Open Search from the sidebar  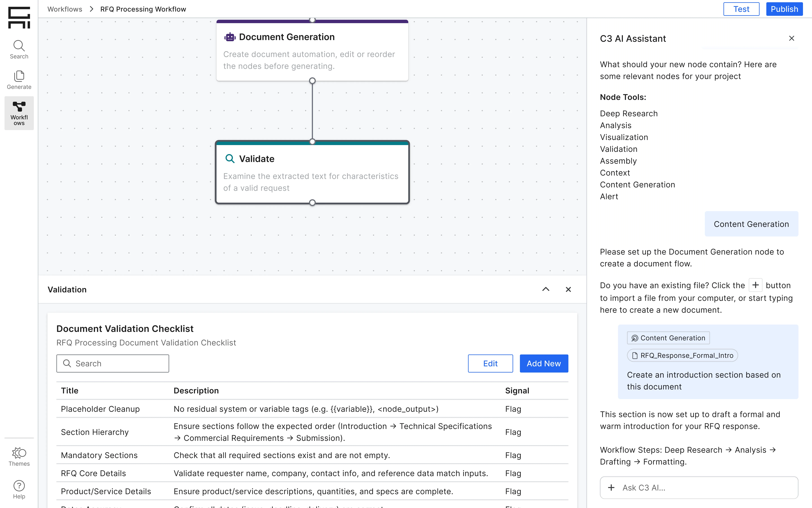pyautogui.click(x=19, y=50)
